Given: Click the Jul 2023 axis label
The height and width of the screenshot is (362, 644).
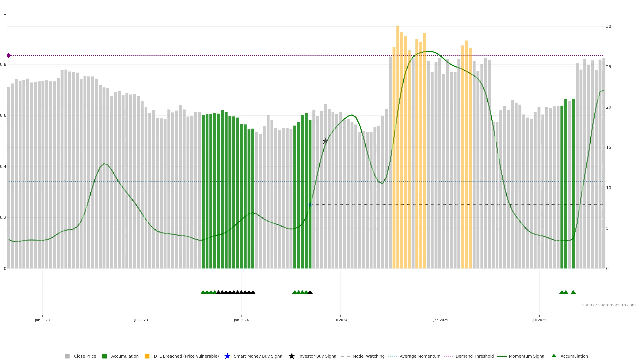Looking at the screenshot, I should click(x=141, y=320).
